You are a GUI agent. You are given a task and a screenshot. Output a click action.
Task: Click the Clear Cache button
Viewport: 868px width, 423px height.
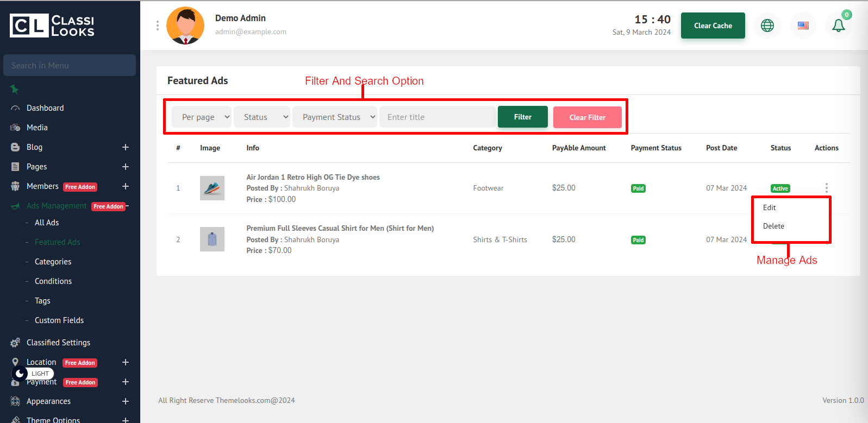713,26
